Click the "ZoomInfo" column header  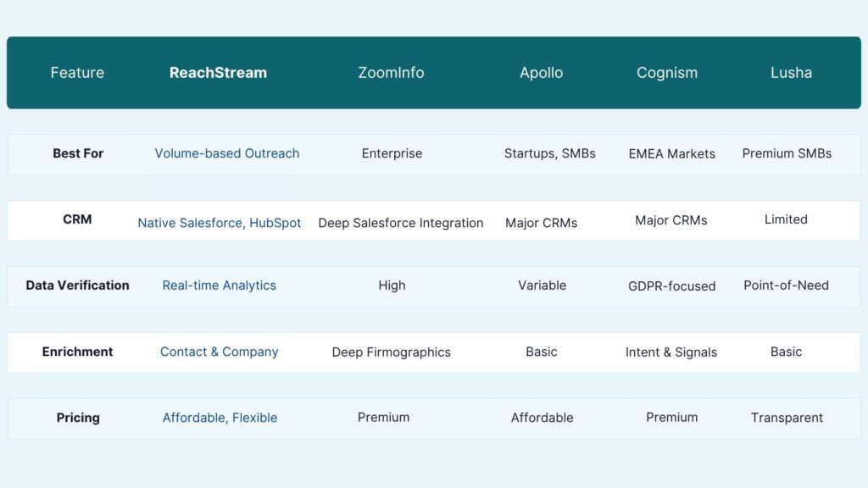[391, 73]
